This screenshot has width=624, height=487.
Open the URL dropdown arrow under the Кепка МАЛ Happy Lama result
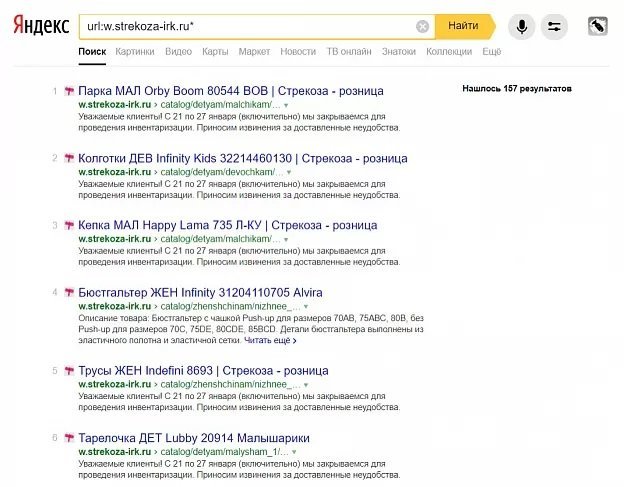[x=286, y=239]
